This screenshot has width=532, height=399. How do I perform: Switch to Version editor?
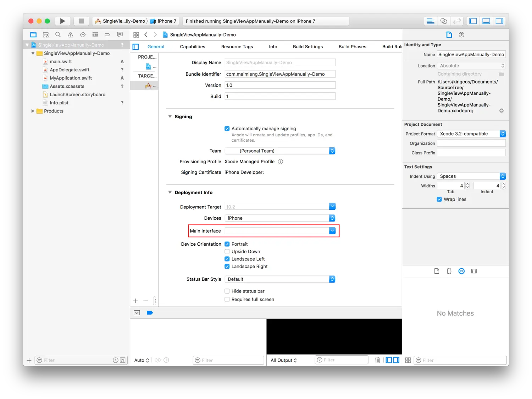[457, 21]
